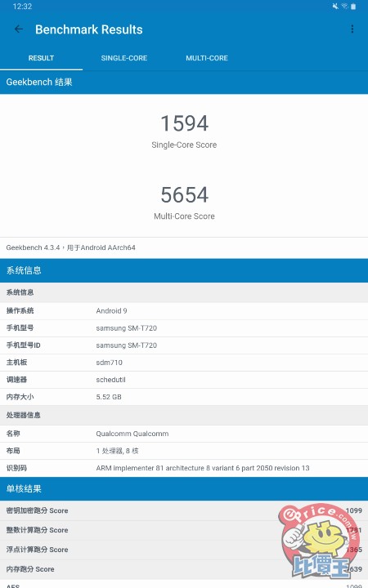The image size is (368, 588).
Task: Select the 5.52 GB memory value
Action: click(109, 397)
